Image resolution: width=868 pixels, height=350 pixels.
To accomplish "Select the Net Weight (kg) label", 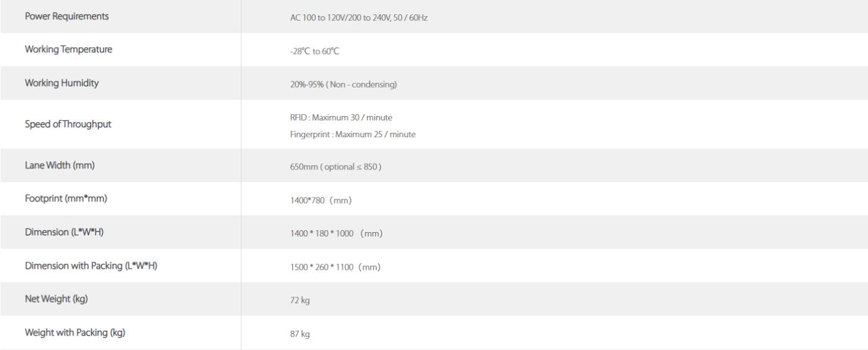I will (56, 299).
